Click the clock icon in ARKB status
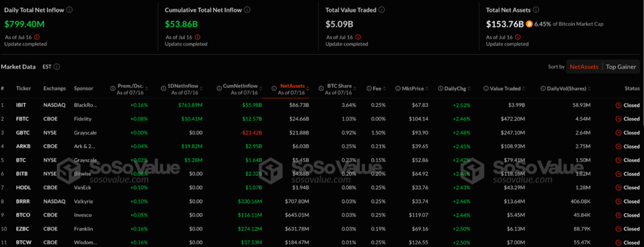The width and height of the screenshot is (644, 247). point(618,146)
